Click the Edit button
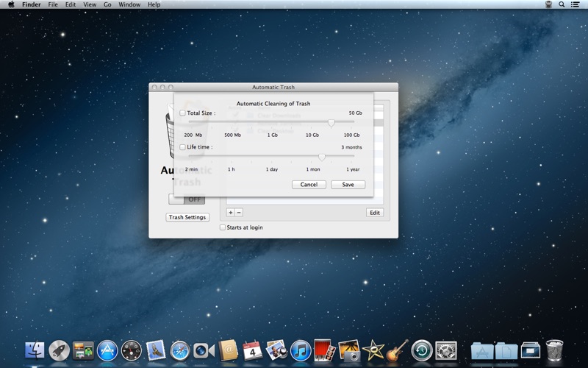Screen dimensions: 588x368 point(375,213)
